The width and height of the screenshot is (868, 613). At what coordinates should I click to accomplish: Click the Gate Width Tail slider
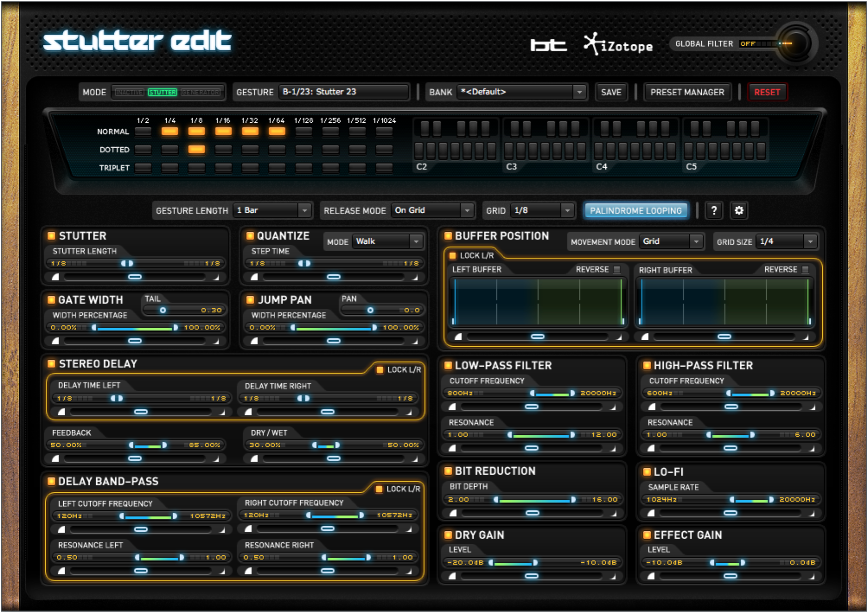tap(184, 310)
